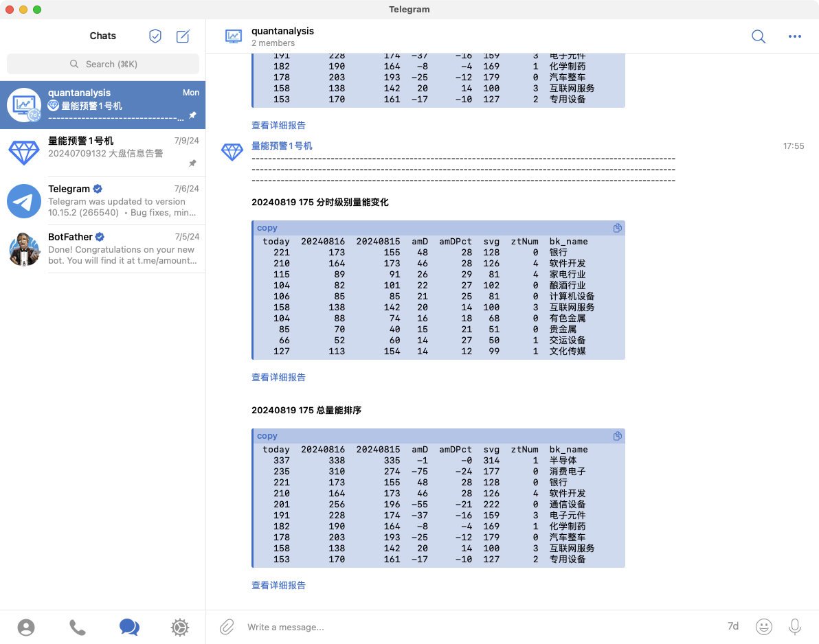Open the quantanalysis chat in the list
The width and height of the screenshot is (819, 644).
103,105
